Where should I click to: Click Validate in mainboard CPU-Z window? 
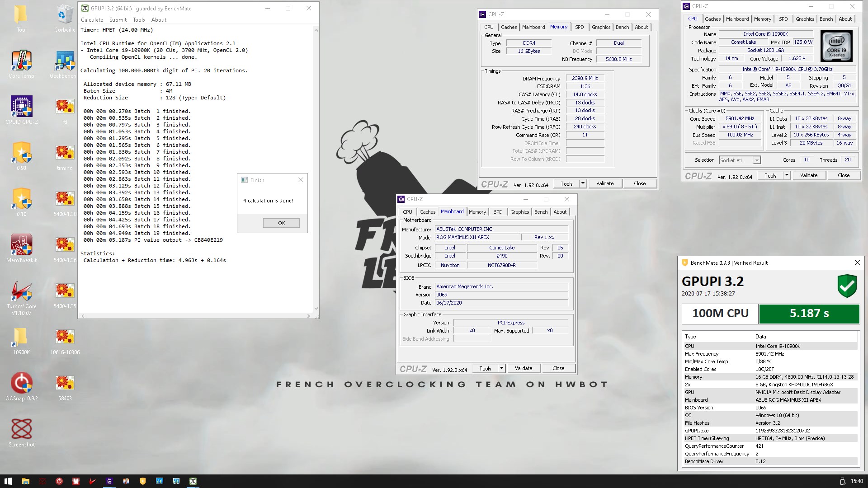(x=523, y=368)
